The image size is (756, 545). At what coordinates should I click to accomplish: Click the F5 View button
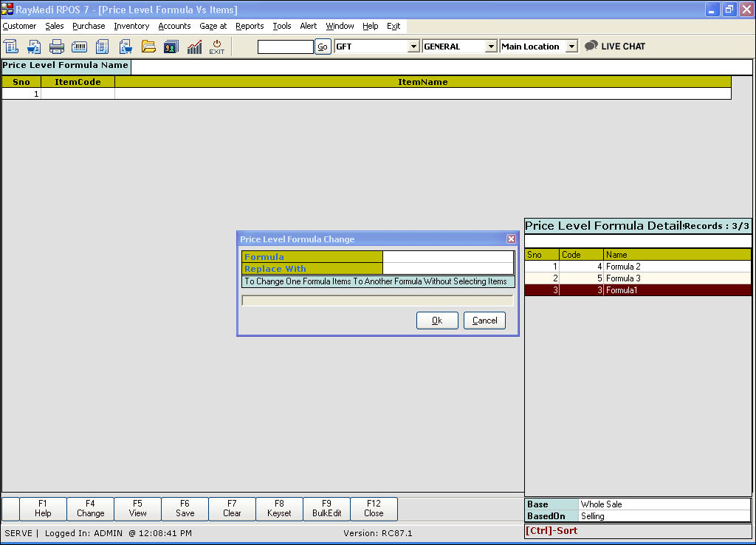(x=137, y=509)
